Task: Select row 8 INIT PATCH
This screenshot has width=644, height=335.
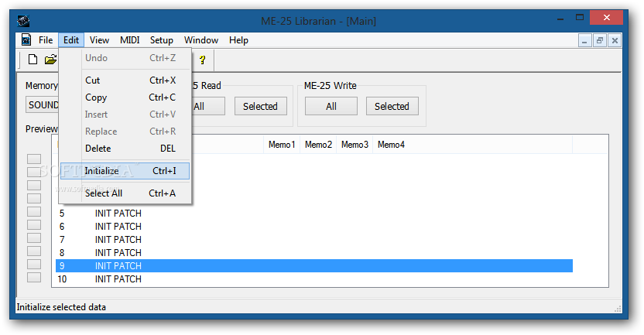Action: pos(314,252)
